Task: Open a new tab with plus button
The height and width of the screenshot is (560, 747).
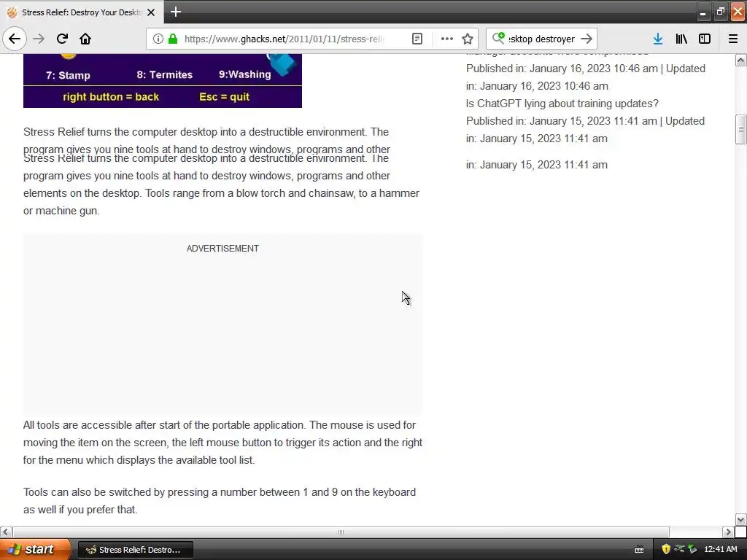Action: pos(175,12)
